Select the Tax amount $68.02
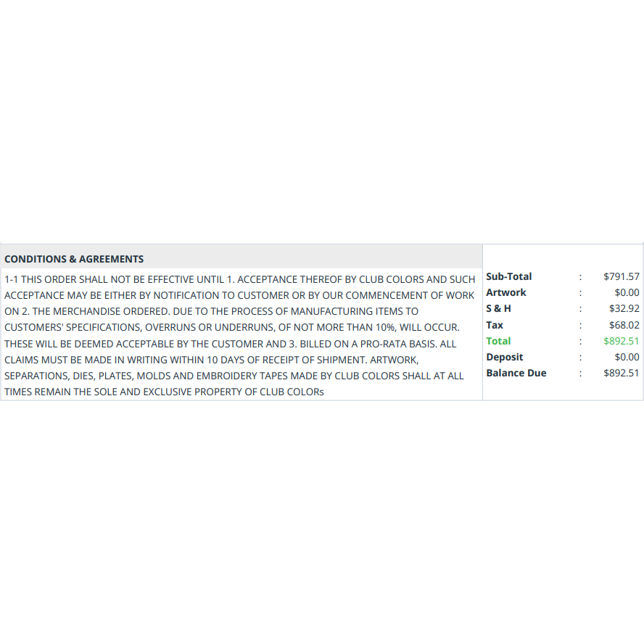Screen dimensions: 644x644 624,326
